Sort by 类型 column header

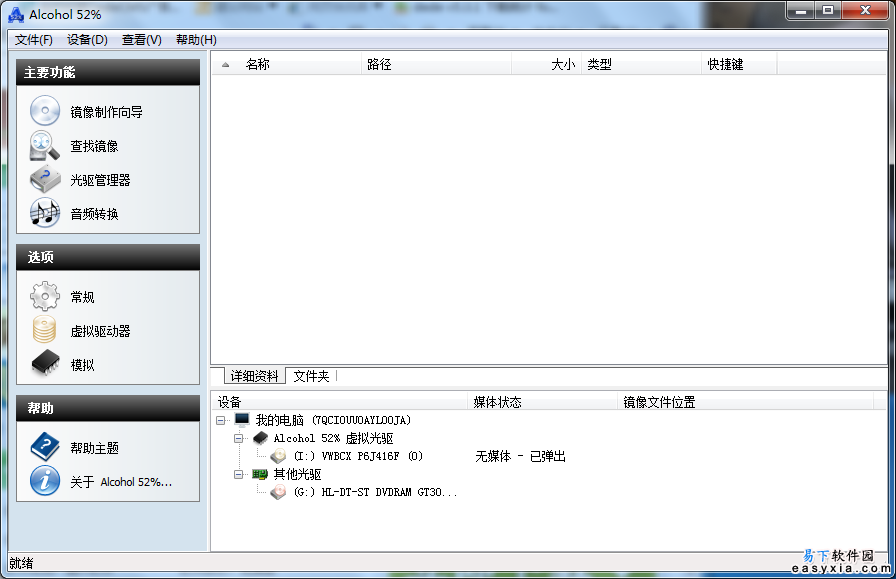641,65
